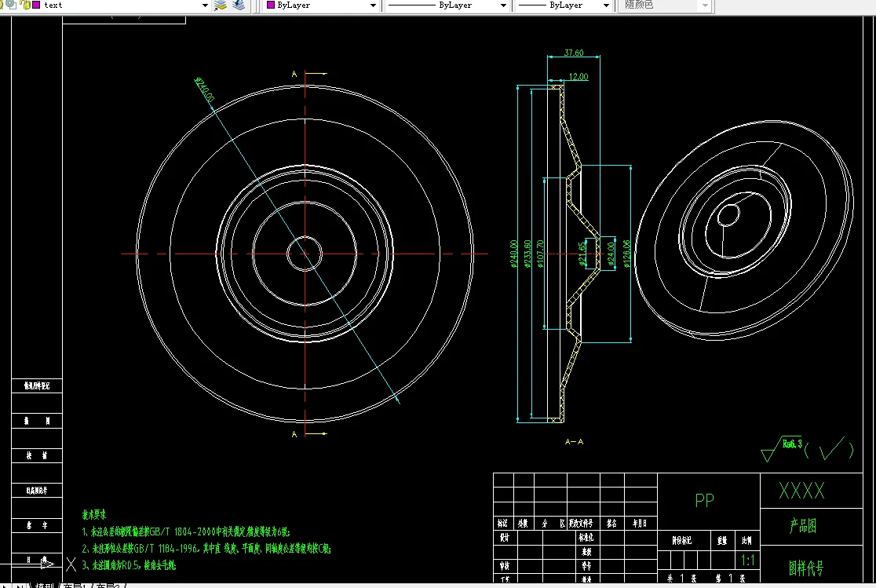Click section mark A below the front view
876x588 pixels.
(x=294, y=434)
